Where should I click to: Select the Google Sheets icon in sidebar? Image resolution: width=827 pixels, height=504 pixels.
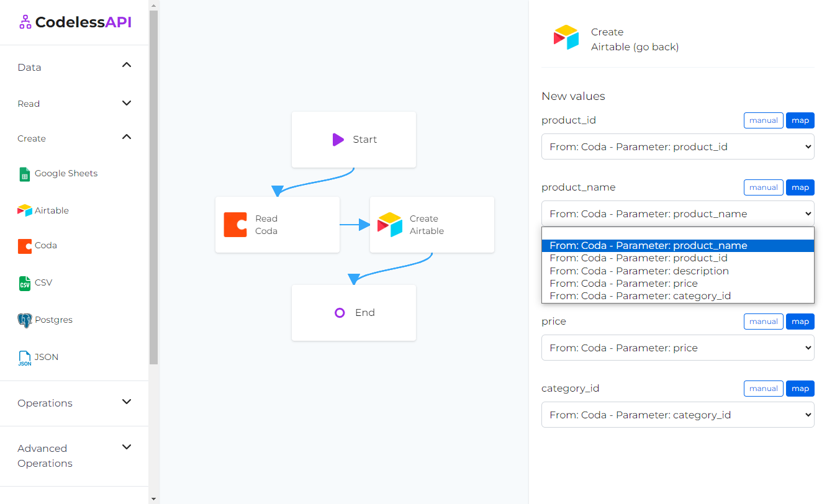[24, 174]
